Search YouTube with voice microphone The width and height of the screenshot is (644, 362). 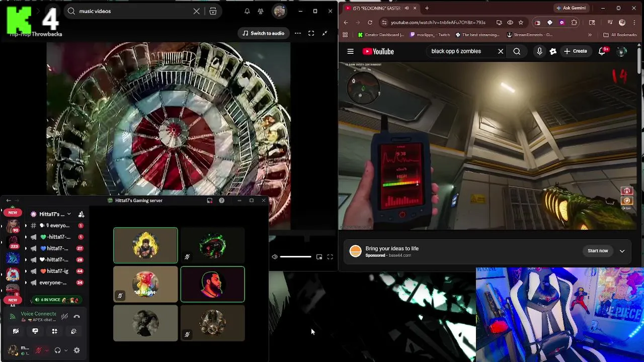click(x=539, y=51)
